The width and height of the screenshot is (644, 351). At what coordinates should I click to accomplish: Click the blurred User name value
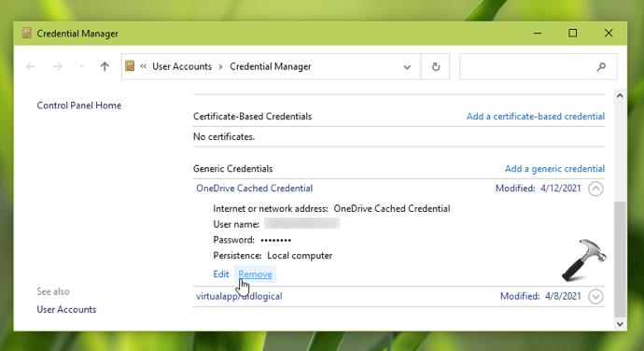click(301, 224)
